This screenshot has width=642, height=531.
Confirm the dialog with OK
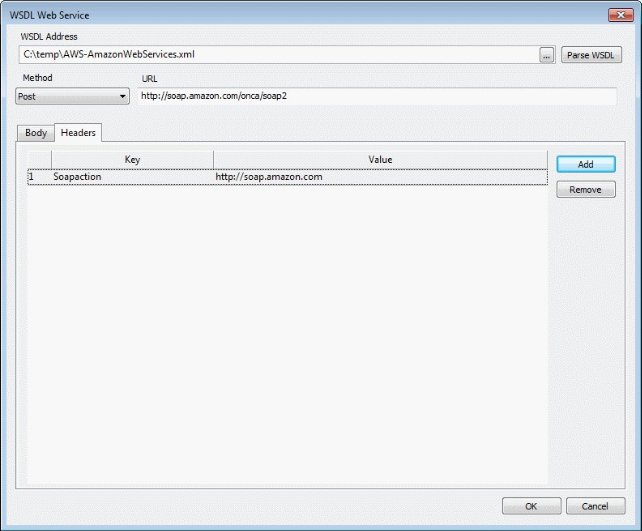coord(531,506)
